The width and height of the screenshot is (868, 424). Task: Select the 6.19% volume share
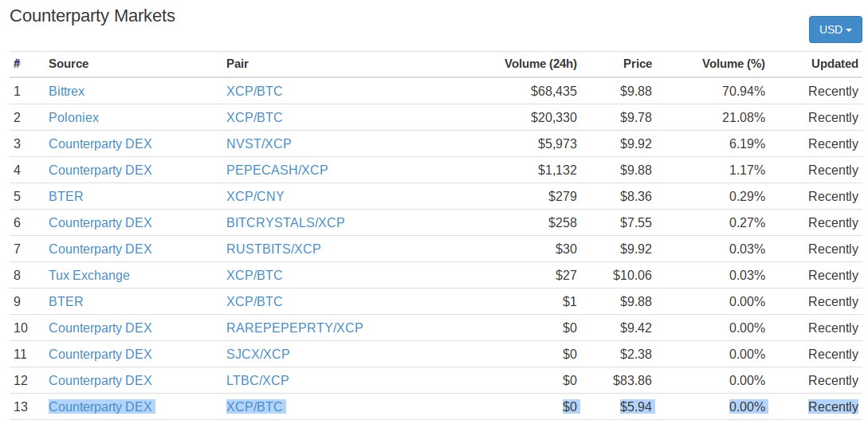pos(748,144)
